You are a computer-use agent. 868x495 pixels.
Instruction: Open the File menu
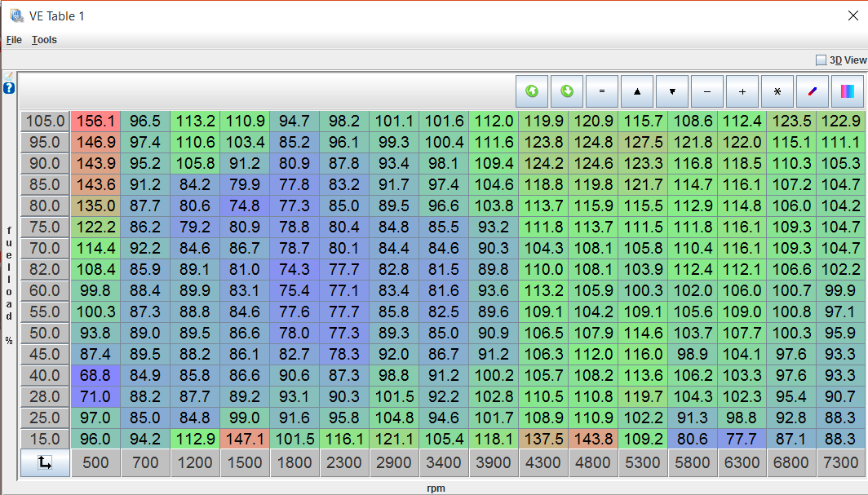(x=14, y=40)
